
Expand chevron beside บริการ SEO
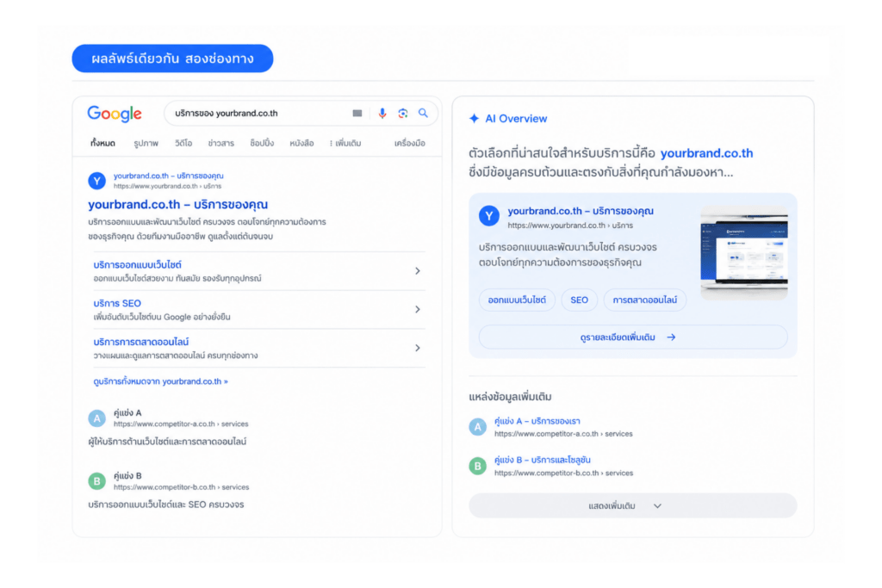click(418, 309)
